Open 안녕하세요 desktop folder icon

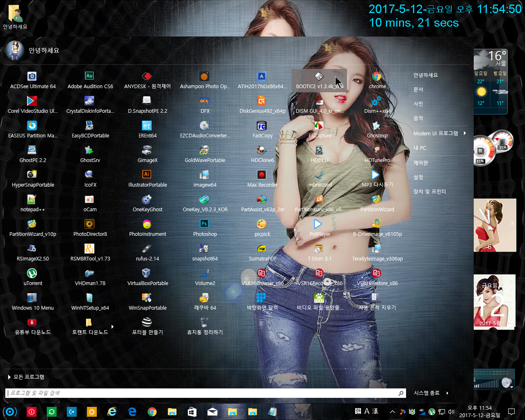pyautogui.click(x=15, y=16)
